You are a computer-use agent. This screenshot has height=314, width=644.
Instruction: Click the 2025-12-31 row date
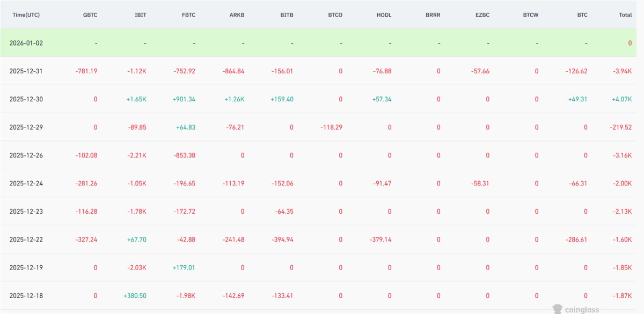pos(26,71)
